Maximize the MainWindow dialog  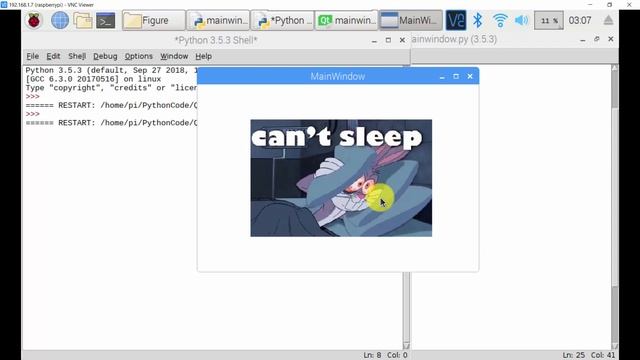click(456, 76)
